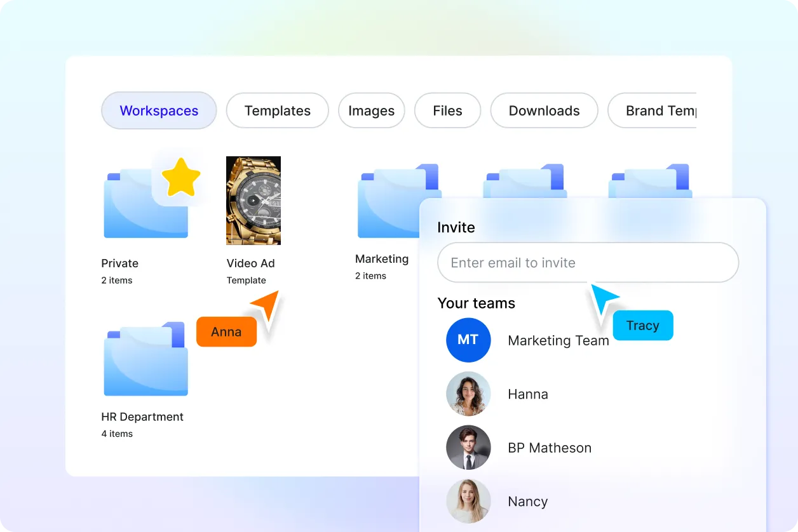
Task: Select Nancy's profile photo
Action: click(468, 502)
